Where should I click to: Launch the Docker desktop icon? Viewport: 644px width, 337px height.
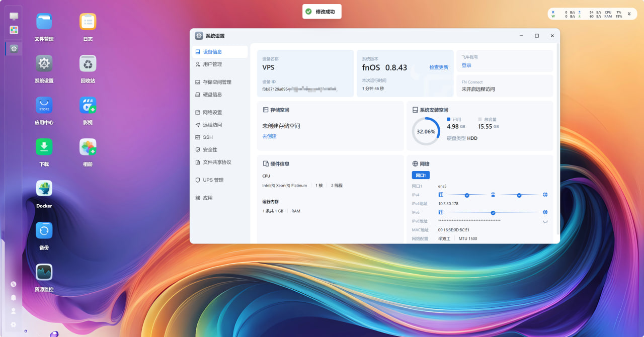[44, 189]
